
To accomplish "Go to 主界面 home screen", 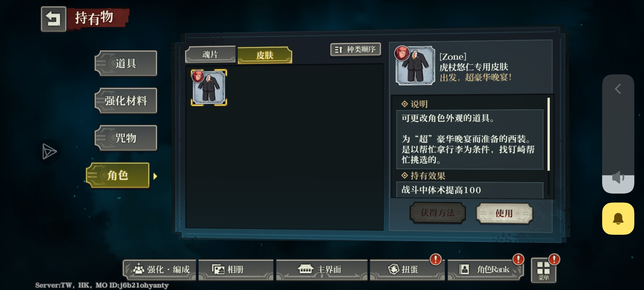I will (x=322, y=270).
